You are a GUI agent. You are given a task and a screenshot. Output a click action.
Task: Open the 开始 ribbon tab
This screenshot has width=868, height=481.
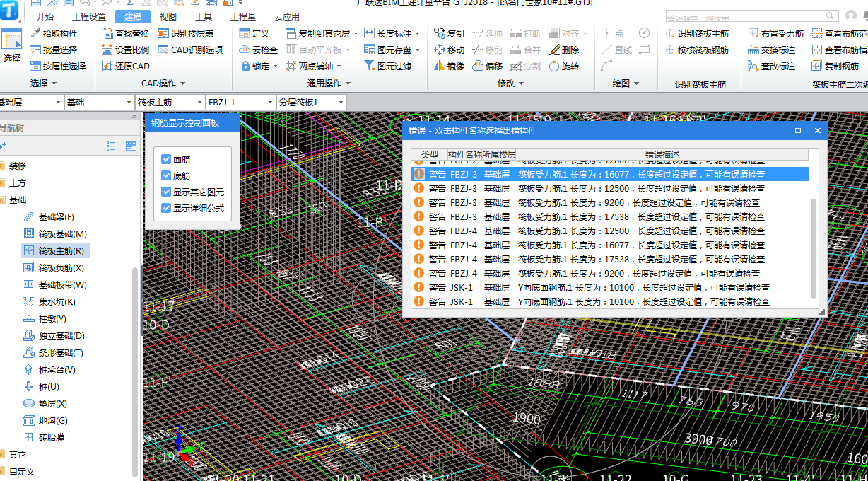pyautogui.click(x=45, y=16)
